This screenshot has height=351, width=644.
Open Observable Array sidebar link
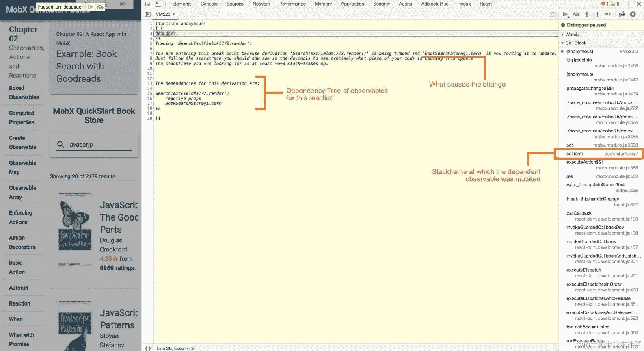[x=22, y=192]
